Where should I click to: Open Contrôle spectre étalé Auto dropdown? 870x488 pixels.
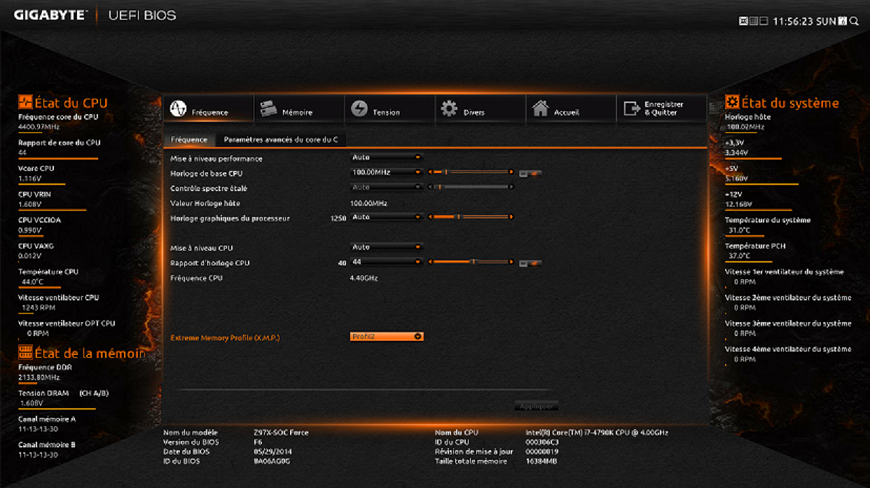(x=386, y=187)
